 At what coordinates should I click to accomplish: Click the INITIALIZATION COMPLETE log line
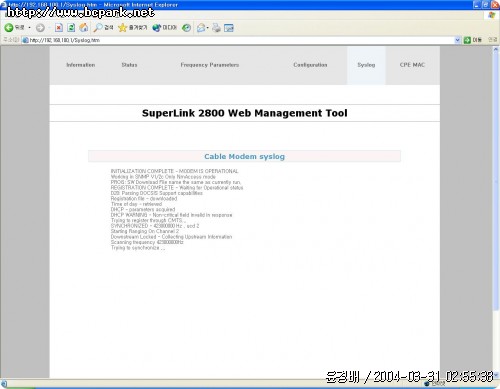click(x=174, y=171)
